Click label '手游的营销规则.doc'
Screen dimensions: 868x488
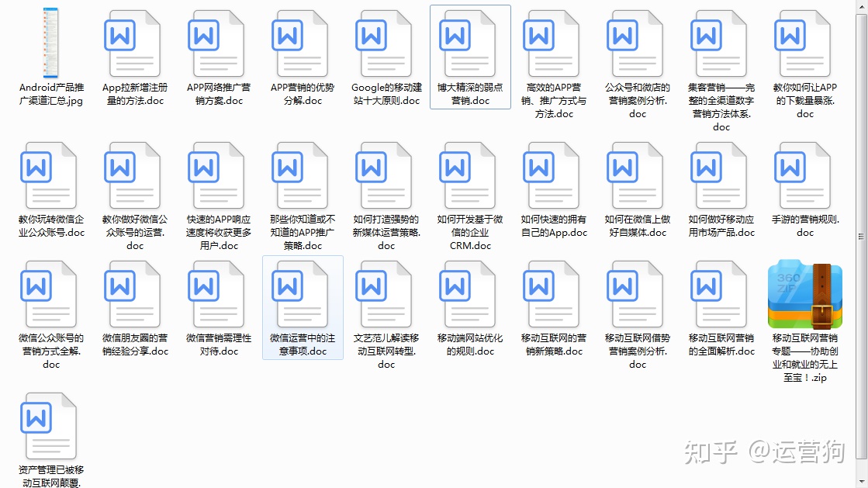click(805, 226)
